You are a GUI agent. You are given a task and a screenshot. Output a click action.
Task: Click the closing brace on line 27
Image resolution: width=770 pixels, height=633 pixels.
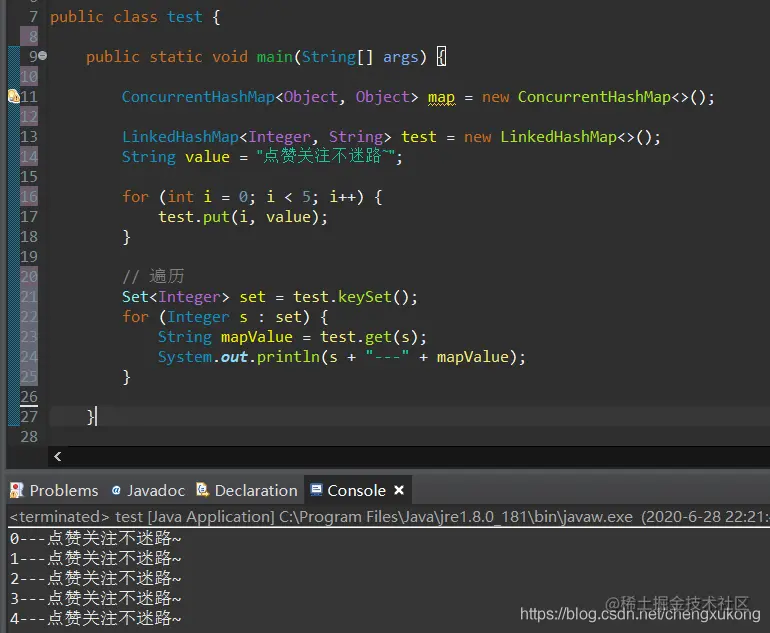tap(90, 417)
